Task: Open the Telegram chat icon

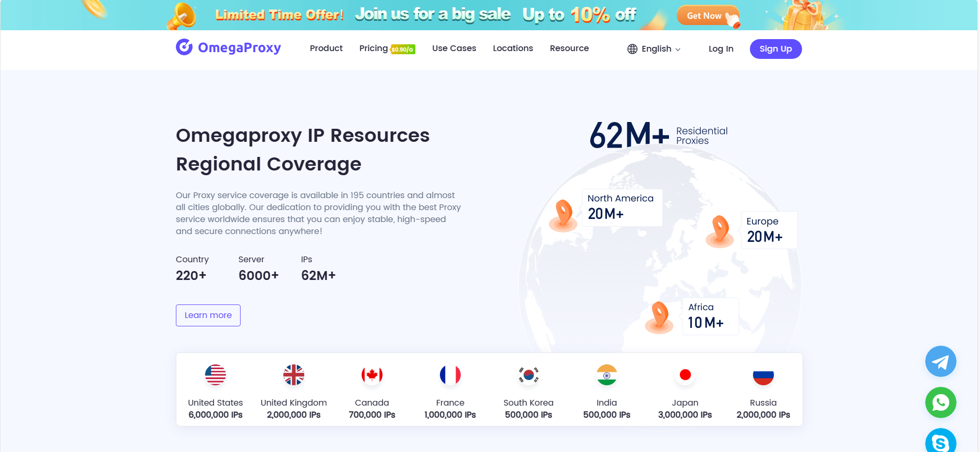Action: point(940,361)
